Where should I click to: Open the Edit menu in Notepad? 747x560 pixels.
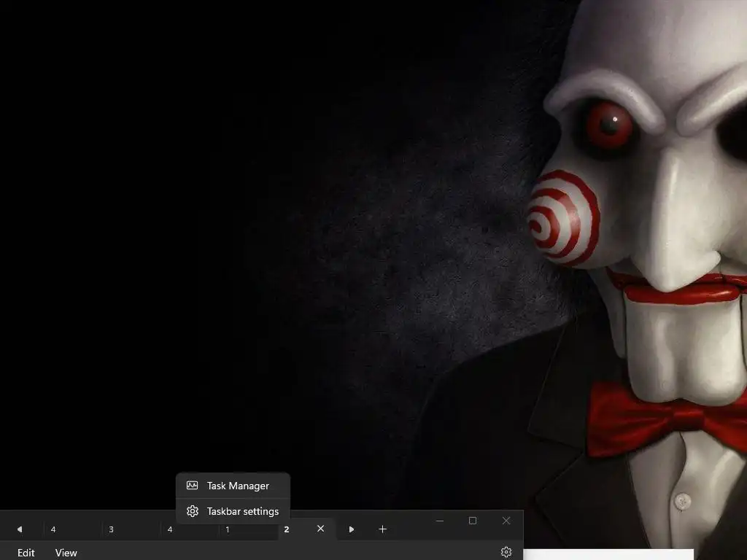coord(26,553)
